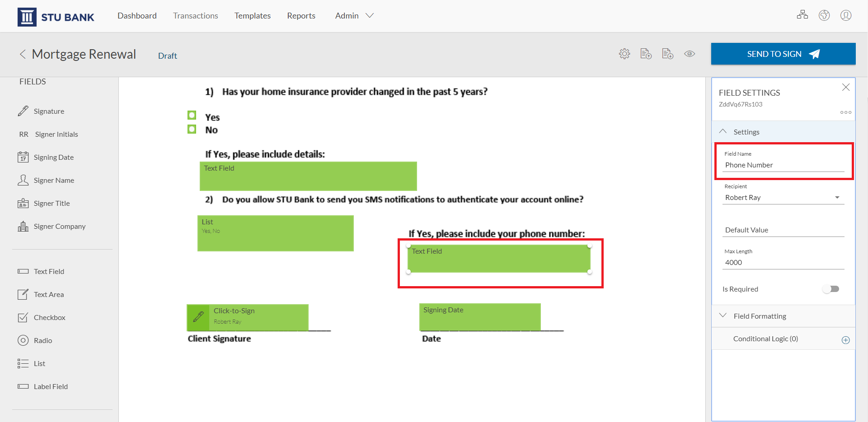This screenshot has width=868, height=422.
Task: Select the No radio option
Action: point(192,129)
